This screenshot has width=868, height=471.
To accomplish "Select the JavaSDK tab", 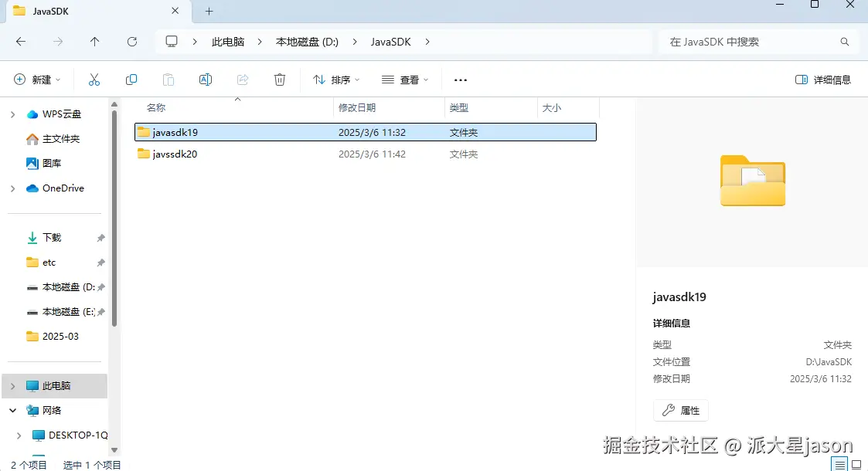I will 97,11.
